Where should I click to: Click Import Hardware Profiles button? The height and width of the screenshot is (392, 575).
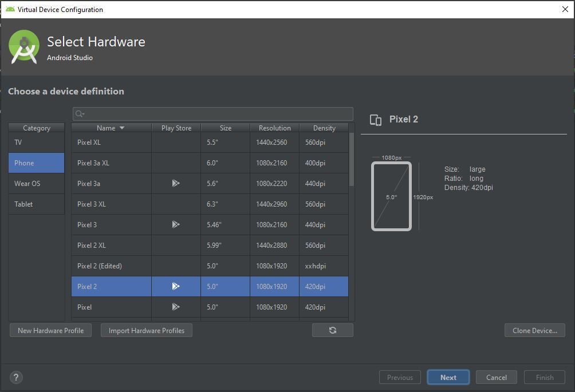point(146,330)
